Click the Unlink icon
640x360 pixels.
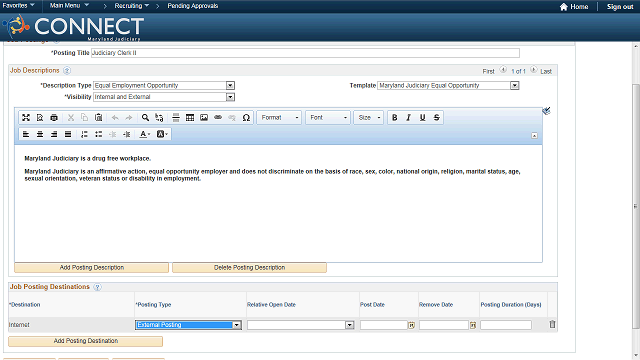(x=232, y=118)
